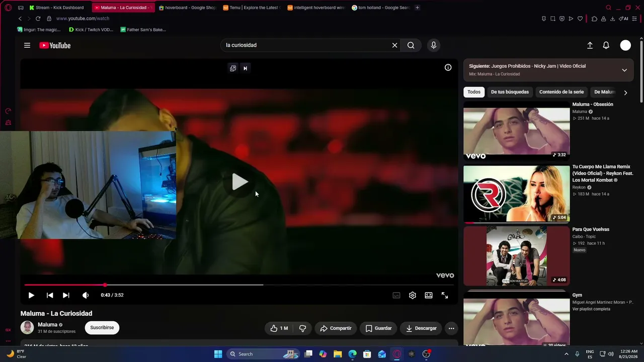Open the YouTube upload/create button

590,45
